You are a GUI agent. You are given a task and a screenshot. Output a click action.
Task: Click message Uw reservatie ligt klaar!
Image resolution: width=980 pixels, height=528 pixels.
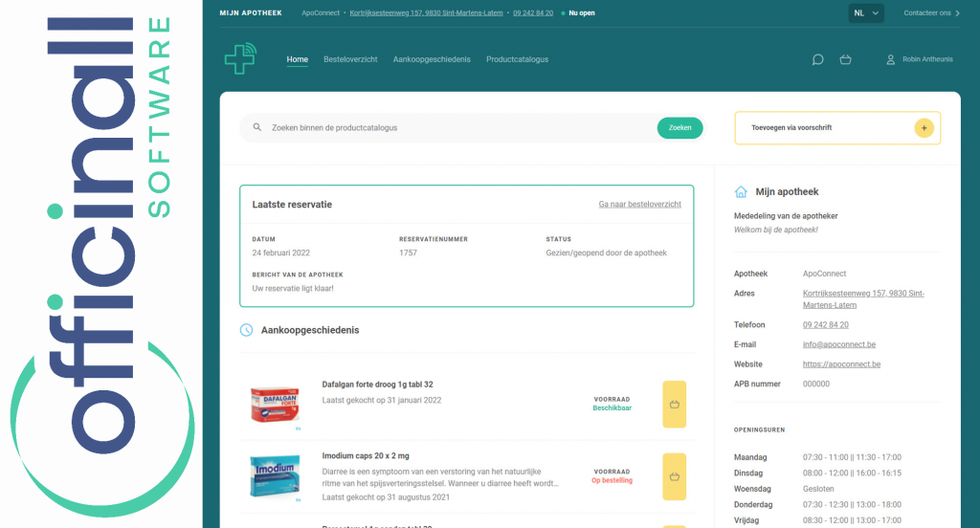coord(293,289)
